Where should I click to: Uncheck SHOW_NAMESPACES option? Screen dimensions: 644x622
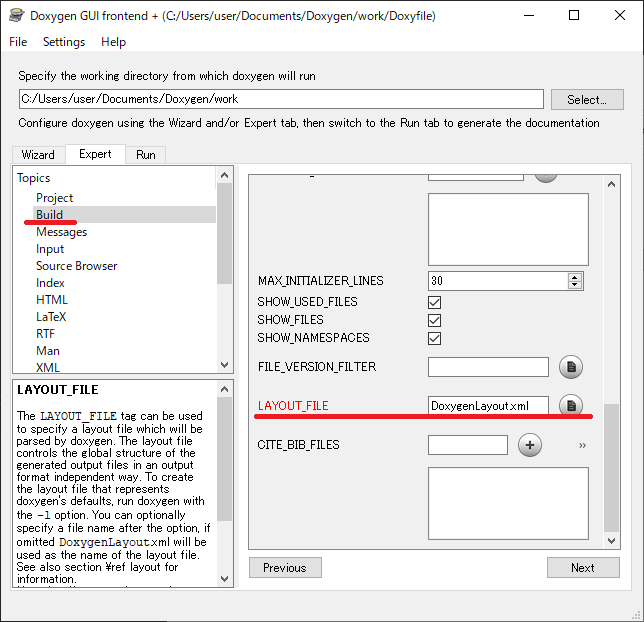(x=435, y=338)
